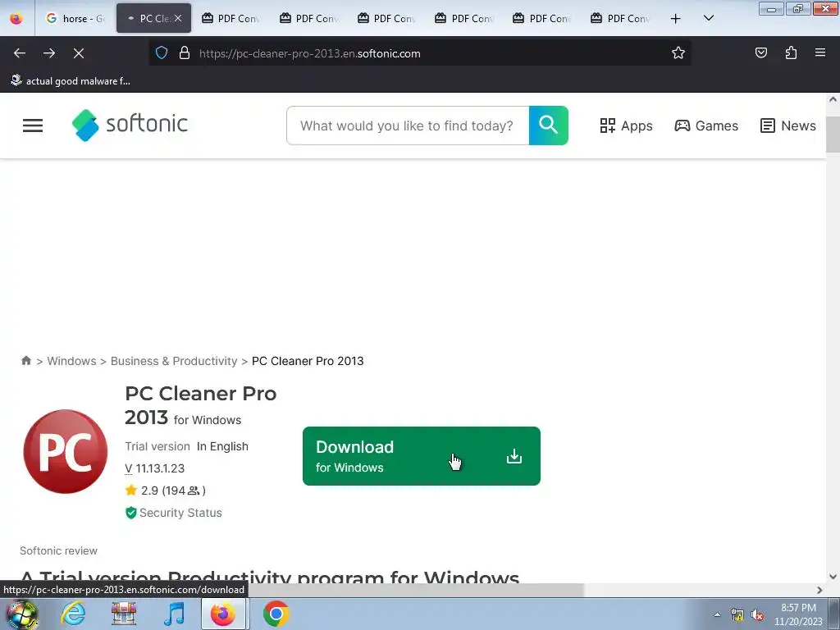Open the Windows breadcrumb link
Viewport: 840px width, 630px height.
(x=72, y=361)
